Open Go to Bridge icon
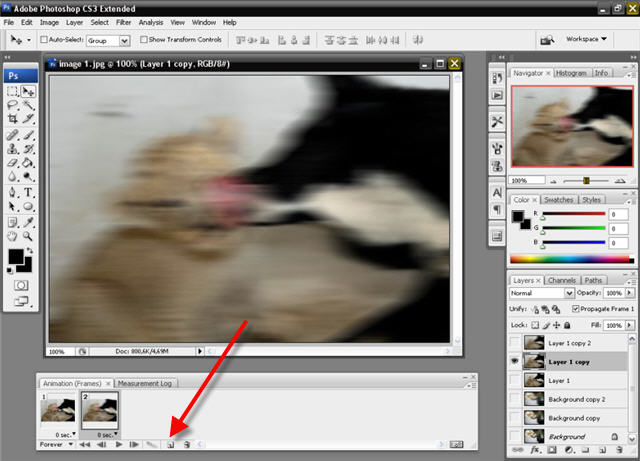The width and height of the screenshot is (640, 461). point(547,40)
